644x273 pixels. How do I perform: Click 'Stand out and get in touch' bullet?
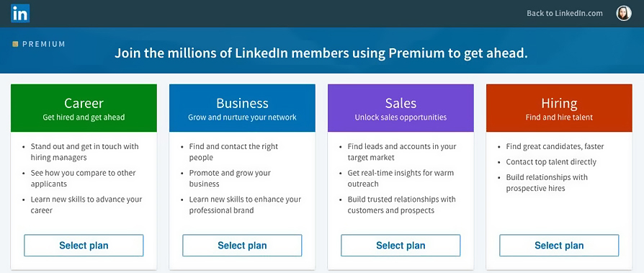click(84, 152)
